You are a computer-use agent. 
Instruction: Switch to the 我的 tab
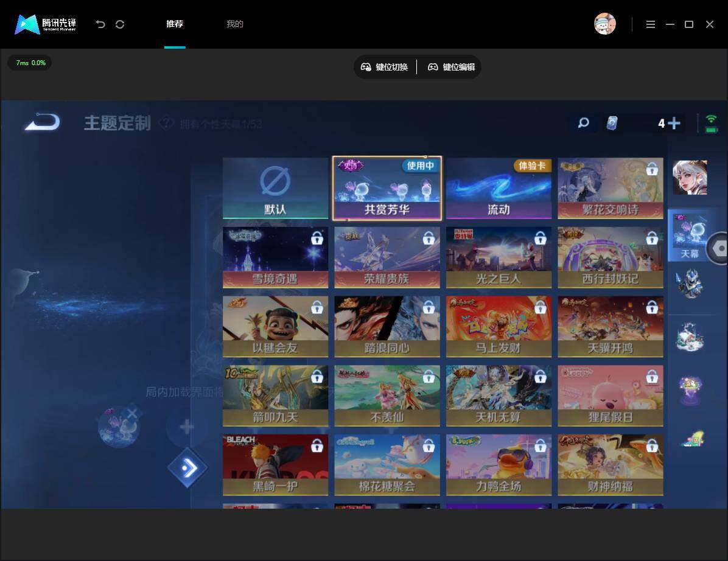(x=234, y=24)
